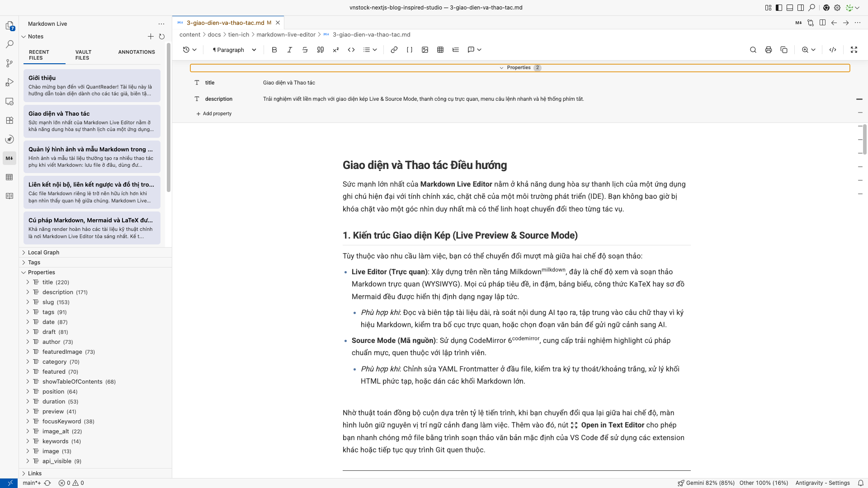
Task: Open the Quản lý hình ảnh note card
Action: click(92, 157)
